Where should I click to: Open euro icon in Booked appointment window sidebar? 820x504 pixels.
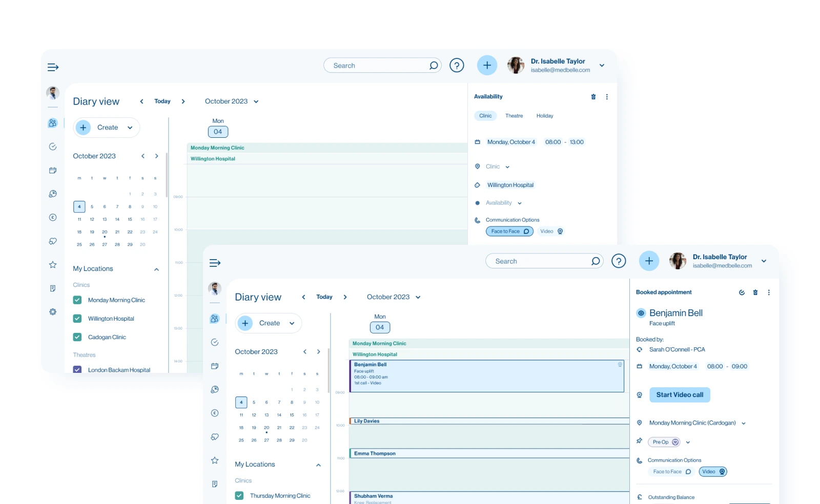[x=215, y=413]
